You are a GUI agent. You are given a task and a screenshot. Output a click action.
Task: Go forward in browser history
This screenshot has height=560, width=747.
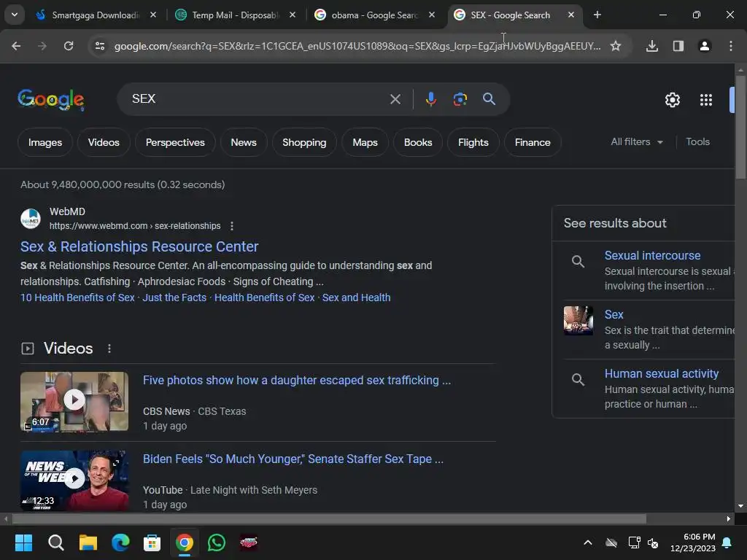[x=42, y=46]
